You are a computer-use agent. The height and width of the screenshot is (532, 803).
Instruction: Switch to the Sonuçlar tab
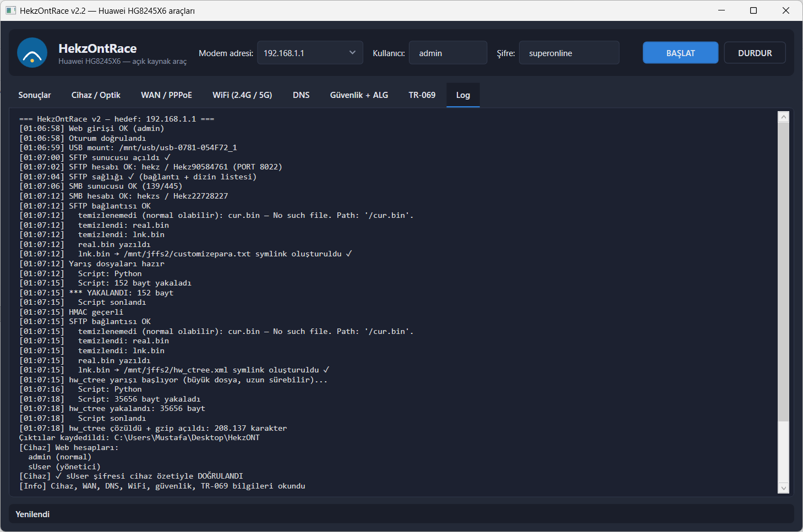[35, 95]
